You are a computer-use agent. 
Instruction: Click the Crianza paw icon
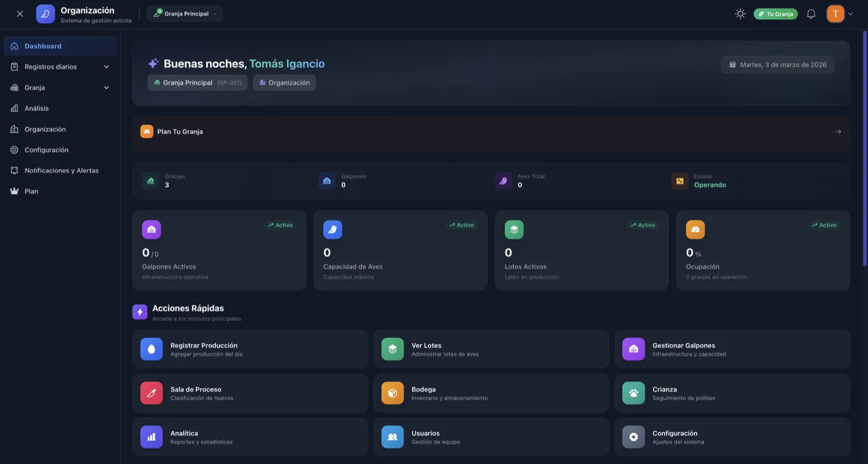(x=634, y=393)
